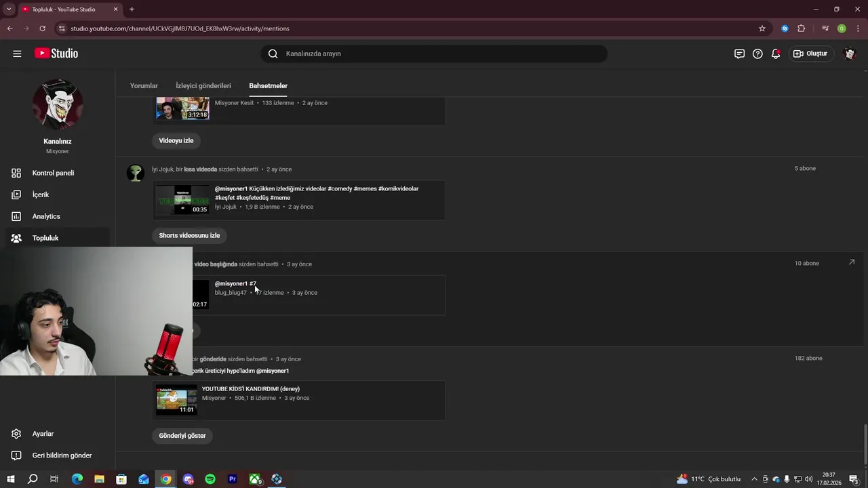Click the Gönderiyi göster button
The width and height of the screenshot is (868, 488).
pyautogui.click(x=182, y=436)
